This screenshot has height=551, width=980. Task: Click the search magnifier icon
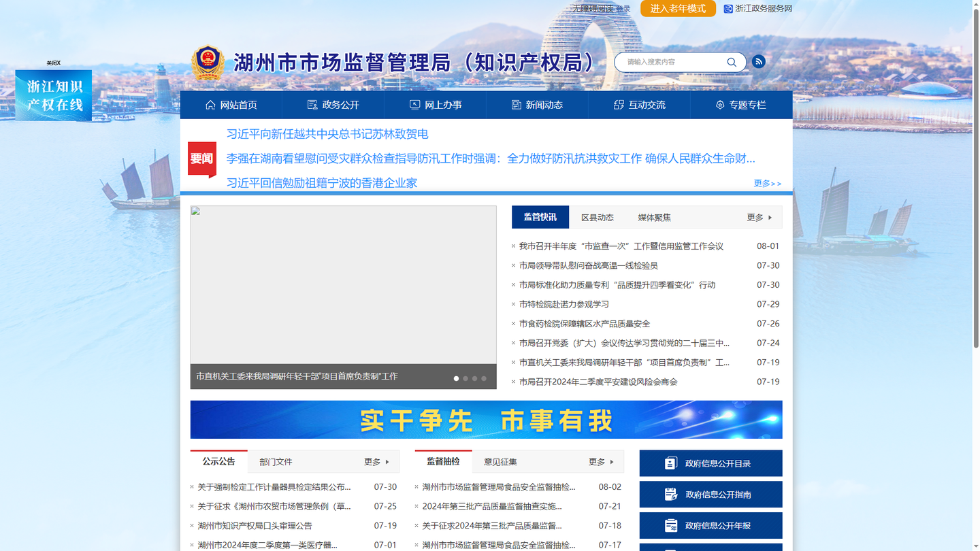732,62
